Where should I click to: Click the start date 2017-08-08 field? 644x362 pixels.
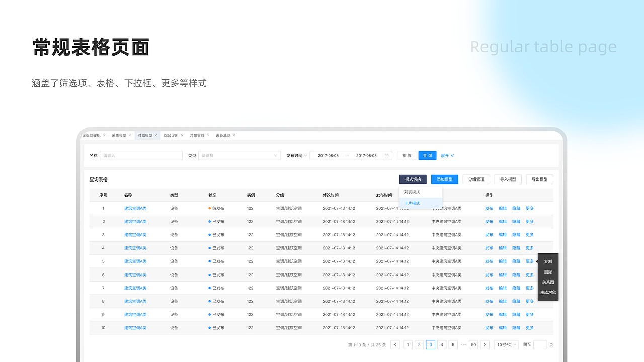(328, 156)
